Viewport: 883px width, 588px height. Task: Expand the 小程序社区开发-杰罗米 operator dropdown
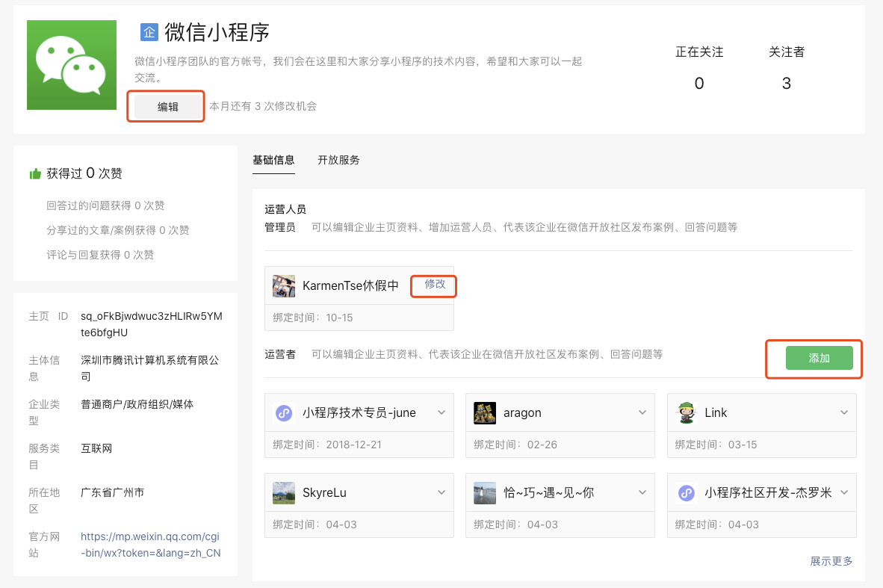(844, 492)
